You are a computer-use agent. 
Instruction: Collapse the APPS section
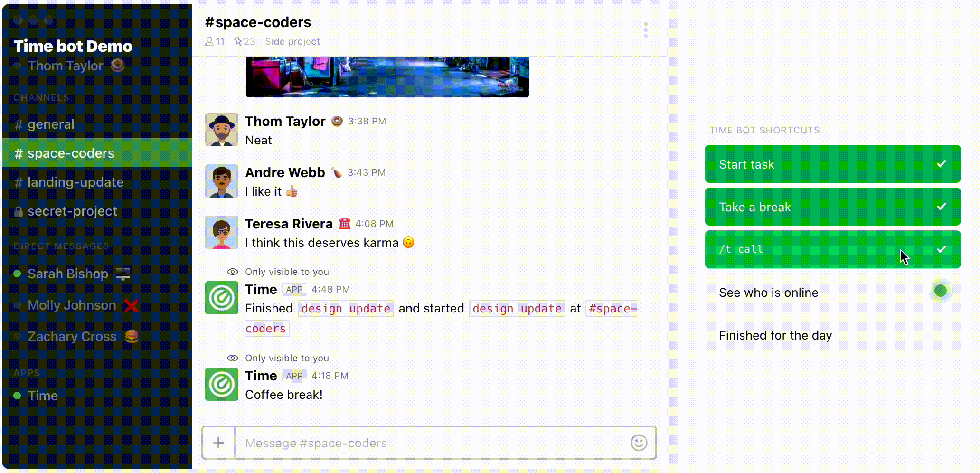(27, 373)
